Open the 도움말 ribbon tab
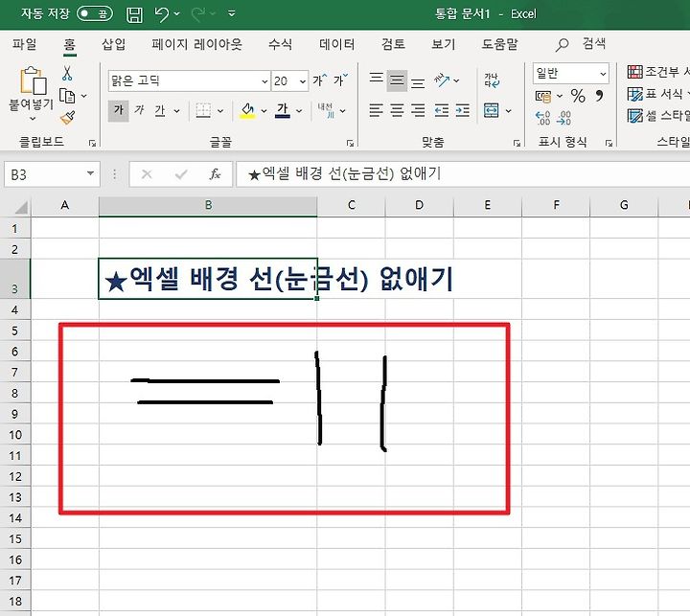 [499, 44]
